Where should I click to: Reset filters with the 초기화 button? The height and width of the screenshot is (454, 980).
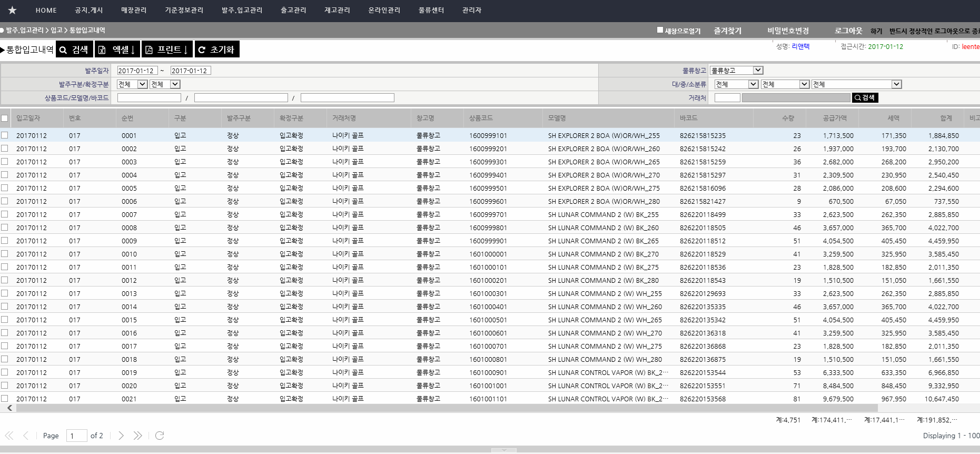click(216, 50)
